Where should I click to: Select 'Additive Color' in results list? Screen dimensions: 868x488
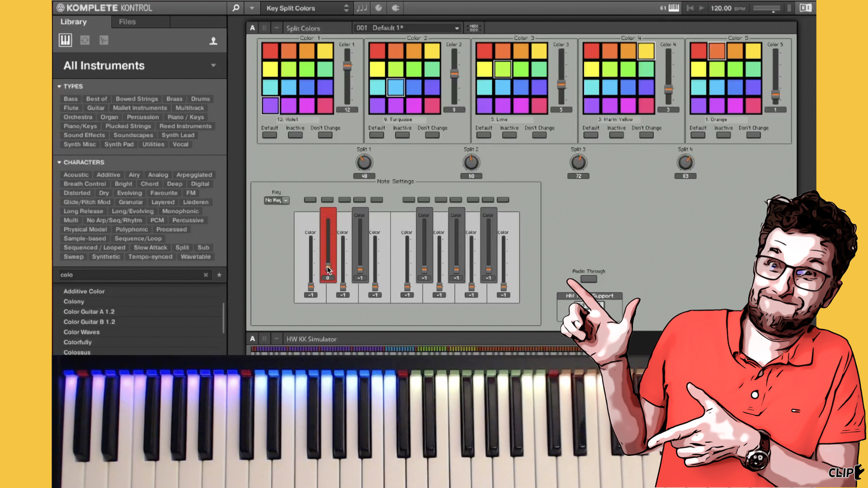point(84,291)
